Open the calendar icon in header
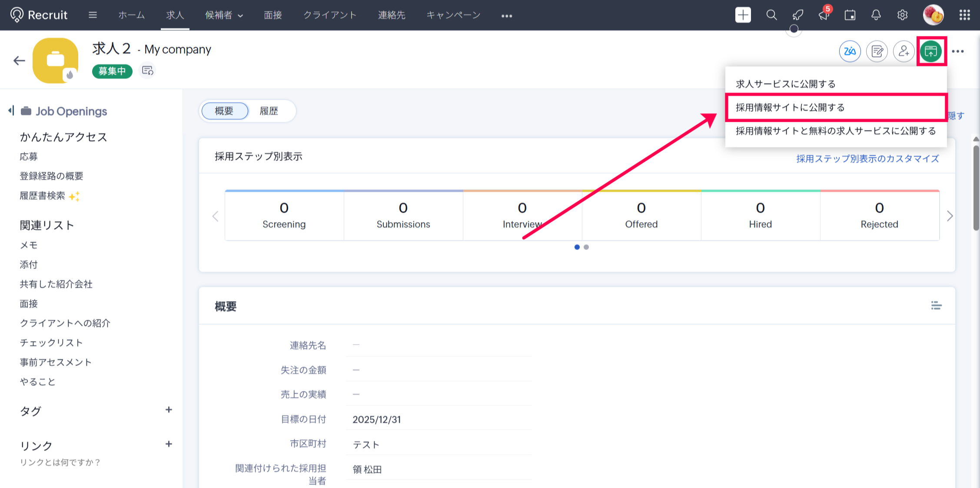Image resolution: width=980 pixels, height=488 pixels. point(850,15)
